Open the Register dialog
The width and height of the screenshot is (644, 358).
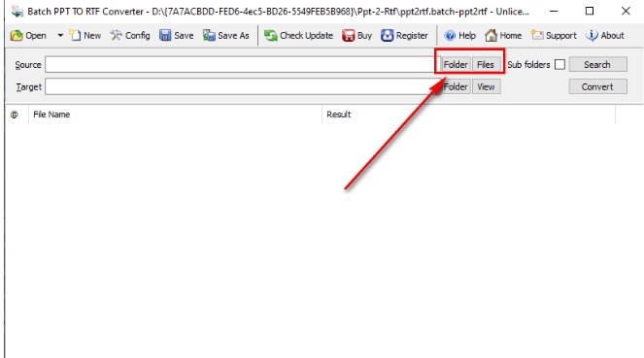(404, 36)
